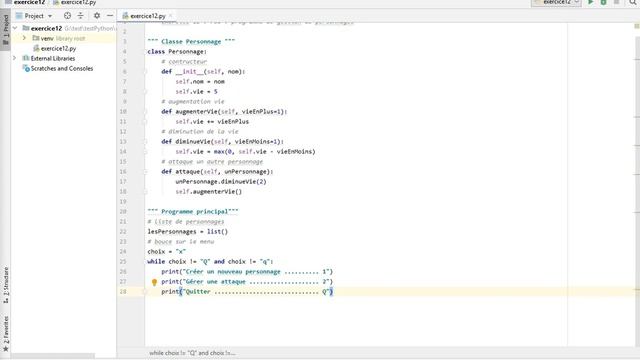640x360 pixels.
Task: Select Scratches and Consoles item
Action: [62, 69]
